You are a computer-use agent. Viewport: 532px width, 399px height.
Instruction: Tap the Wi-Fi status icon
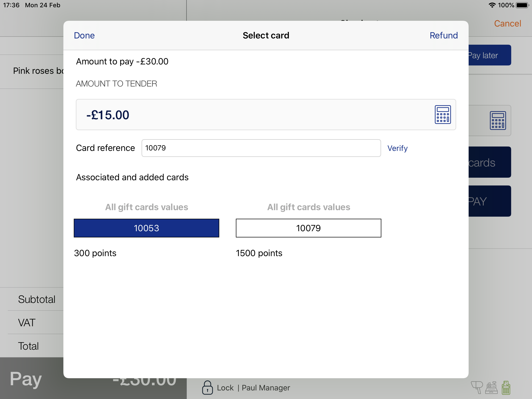(492, 5)
